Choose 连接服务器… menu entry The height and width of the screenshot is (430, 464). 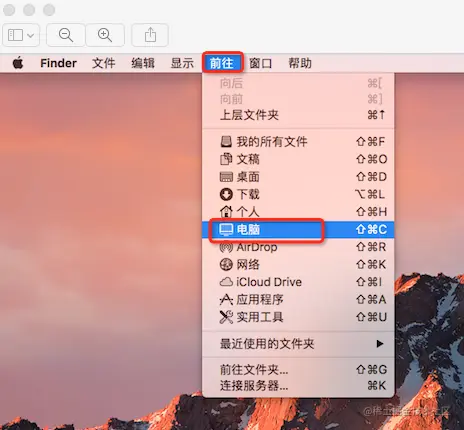coord(298,386)
